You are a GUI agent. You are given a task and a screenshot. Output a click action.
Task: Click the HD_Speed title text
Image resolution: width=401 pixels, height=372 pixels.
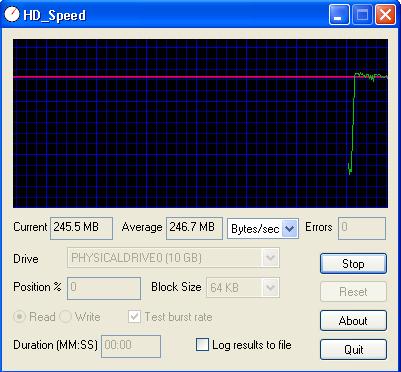[55, 15]
